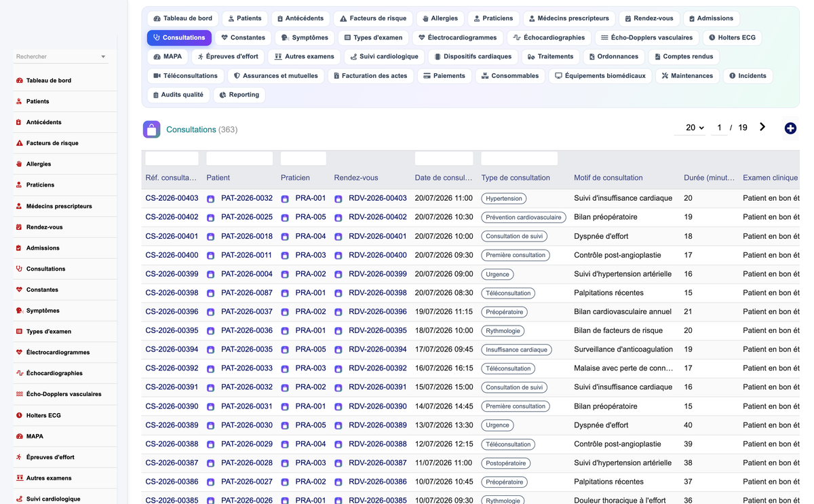Open practitioner link PRA-004 in CS-2026-00401 row
Viewport: 814px width, 504px height.
pyautogui.click(x=311, y=236)
